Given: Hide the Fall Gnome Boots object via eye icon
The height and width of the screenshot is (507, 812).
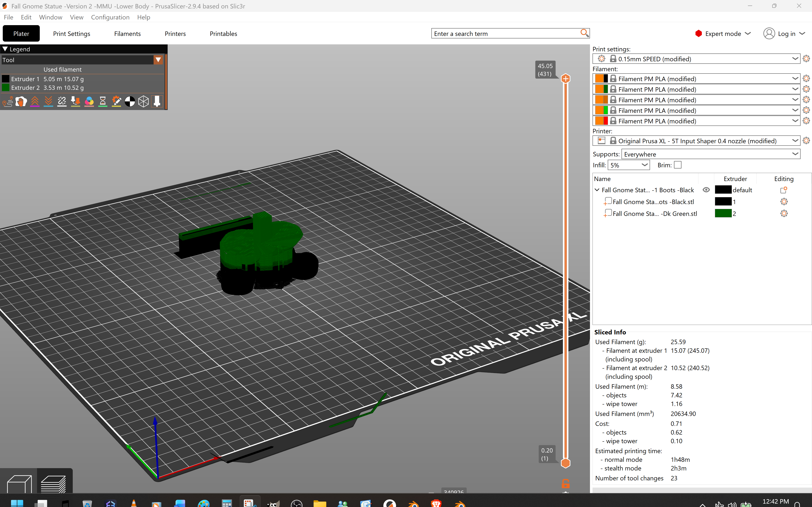Looking at the screenshot, I should pyautogui.click(x=706, y=190).
